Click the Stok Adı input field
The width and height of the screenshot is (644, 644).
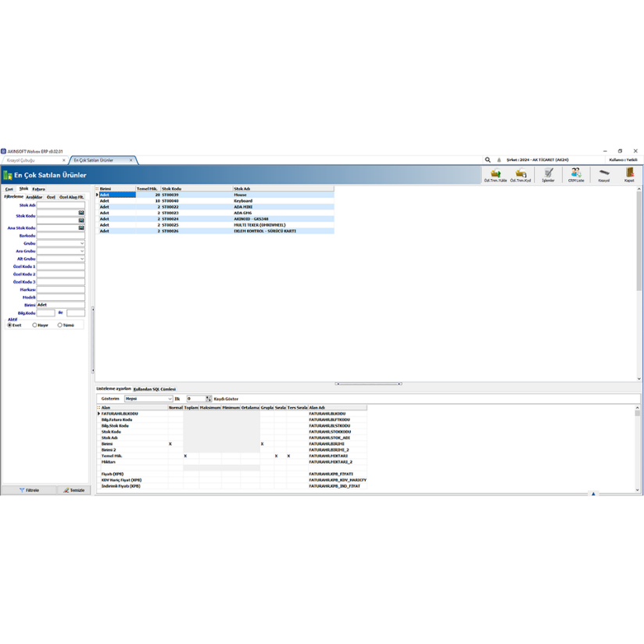click(60, 206)
